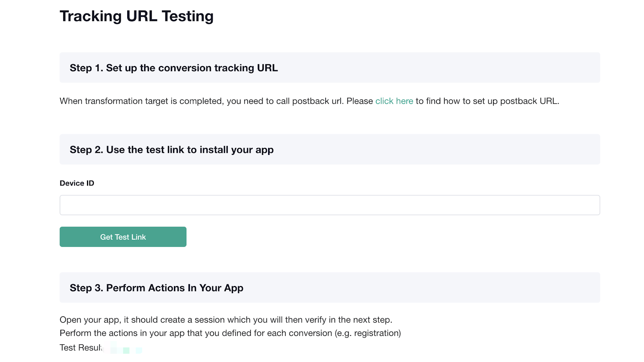The width and height of the screenshot is (644, 362).
Task: Click the sentence starting "Open your app"
Action: click(226, 320)
